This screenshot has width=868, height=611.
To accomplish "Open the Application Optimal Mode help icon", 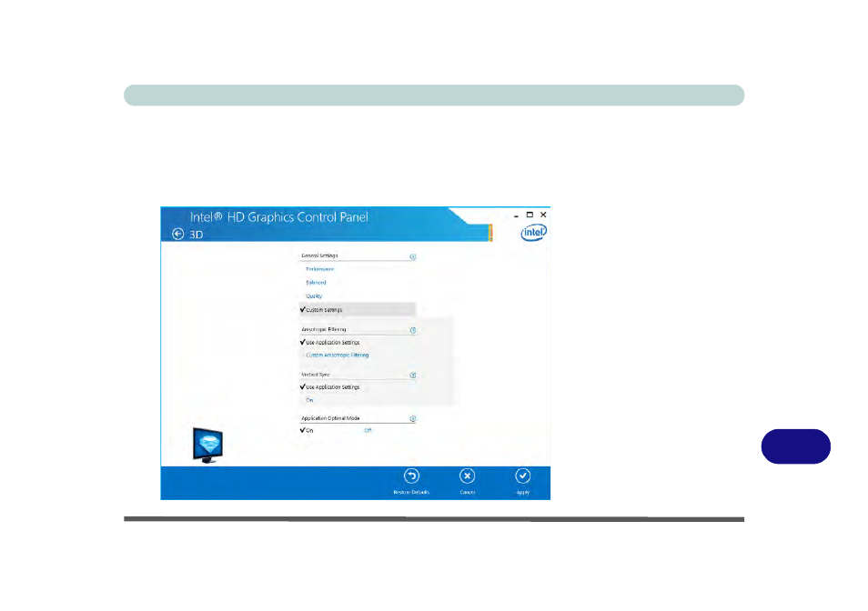I will coord(412,418).
